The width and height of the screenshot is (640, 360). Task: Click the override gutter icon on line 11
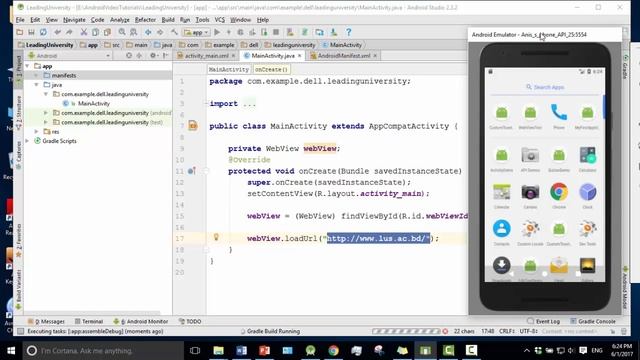pyautogui.click(x=191, y=171)
